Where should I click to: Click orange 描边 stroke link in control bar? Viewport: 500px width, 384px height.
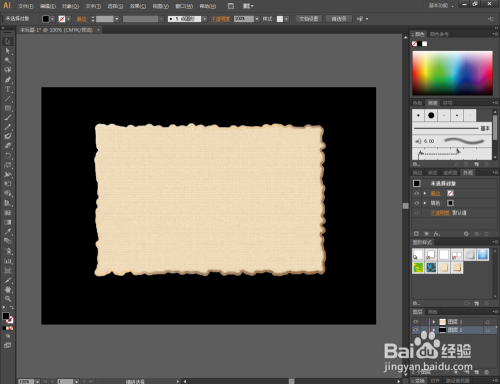click(81, 19)
